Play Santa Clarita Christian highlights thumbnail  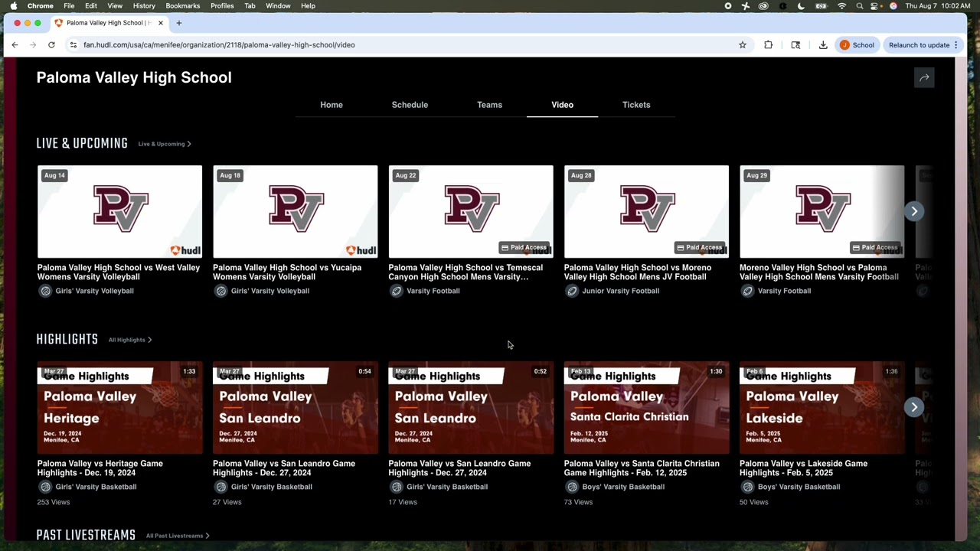coord(647,408)
